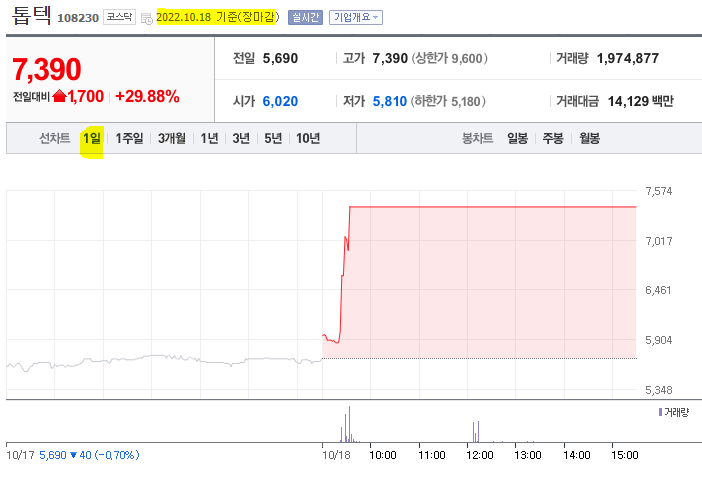Show the 3년 line chart
Viewport: 702px width, 478px height.
click(x=241, y=138)
